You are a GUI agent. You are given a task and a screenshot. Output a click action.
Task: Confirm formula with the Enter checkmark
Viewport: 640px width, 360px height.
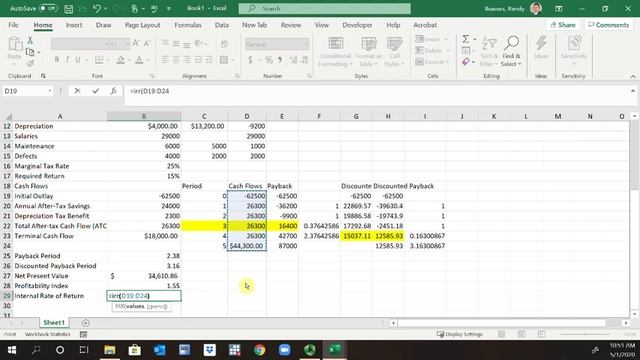(96, 91)
